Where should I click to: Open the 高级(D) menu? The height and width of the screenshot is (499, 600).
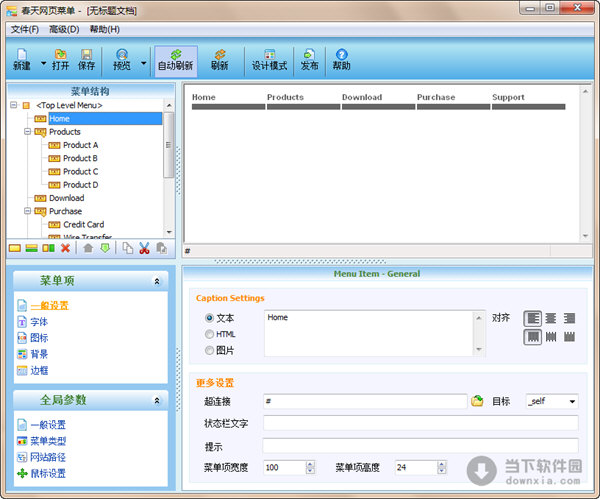pos(64,29)
